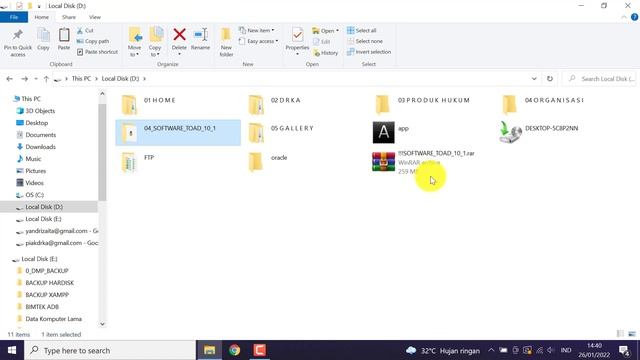Screen dimensions: 640x360
Task: Select Music in navigation pane
Action: click(33, 159)
